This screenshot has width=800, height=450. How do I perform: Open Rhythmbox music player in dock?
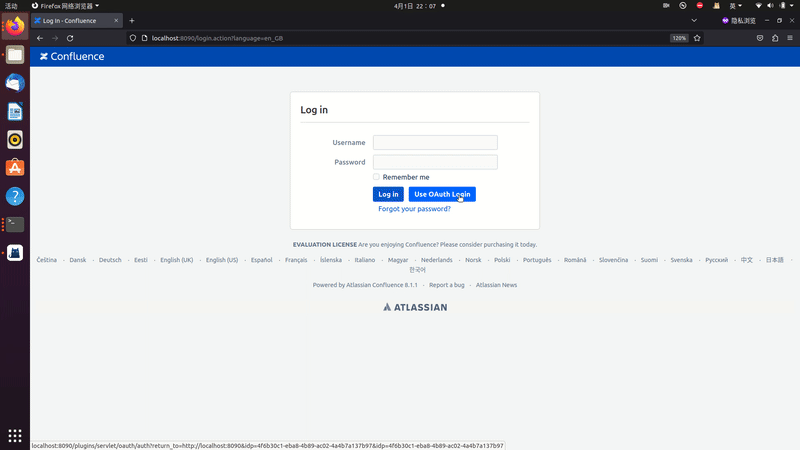point(15,139)
